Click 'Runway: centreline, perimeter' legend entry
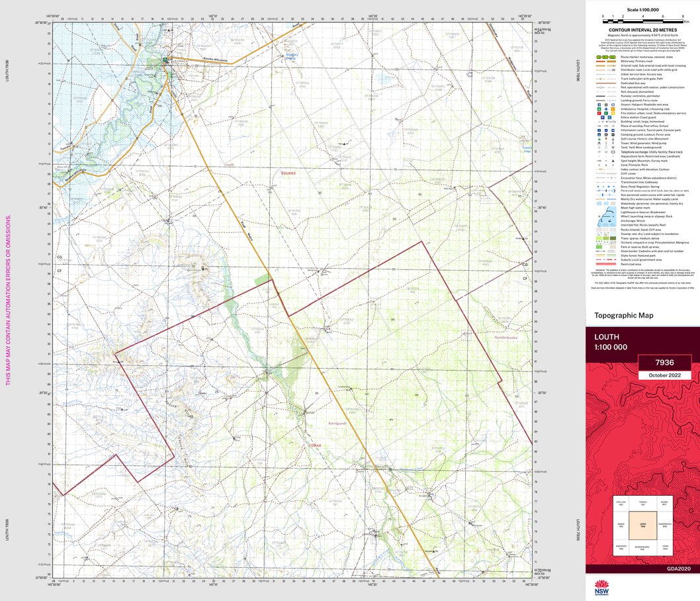The image size is (700, 601). pos(640,96)
